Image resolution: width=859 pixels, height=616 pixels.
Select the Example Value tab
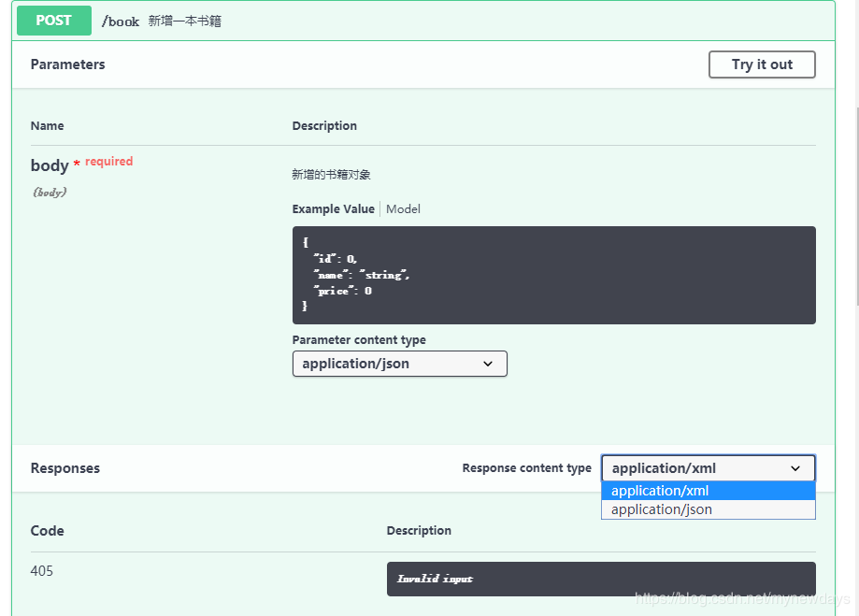tap(333, 209)
